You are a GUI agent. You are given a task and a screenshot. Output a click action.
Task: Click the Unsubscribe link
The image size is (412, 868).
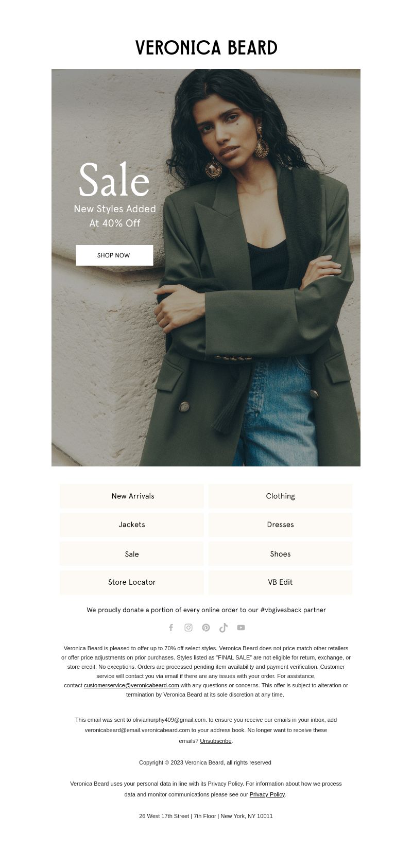tap(216, 741)
